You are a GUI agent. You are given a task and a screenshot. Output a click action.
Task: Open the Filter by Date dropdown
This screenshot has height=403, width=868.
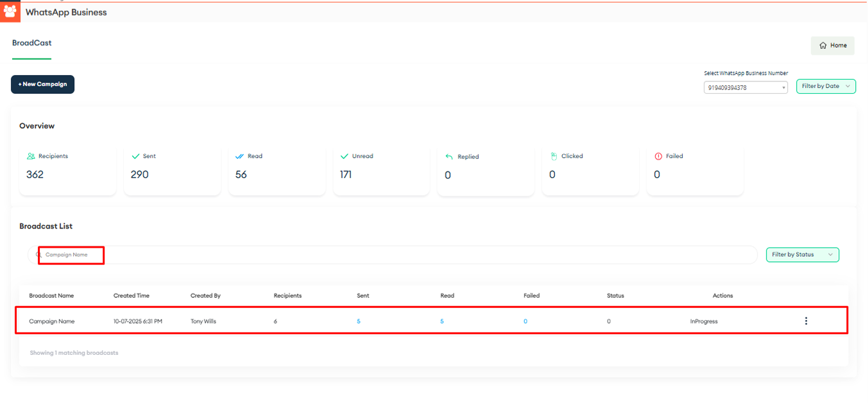coord(826,86)
